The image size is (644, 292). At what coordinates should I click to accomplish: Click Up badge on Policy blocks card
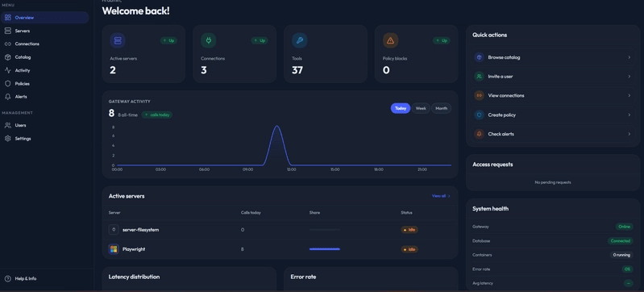click(441, 40)
